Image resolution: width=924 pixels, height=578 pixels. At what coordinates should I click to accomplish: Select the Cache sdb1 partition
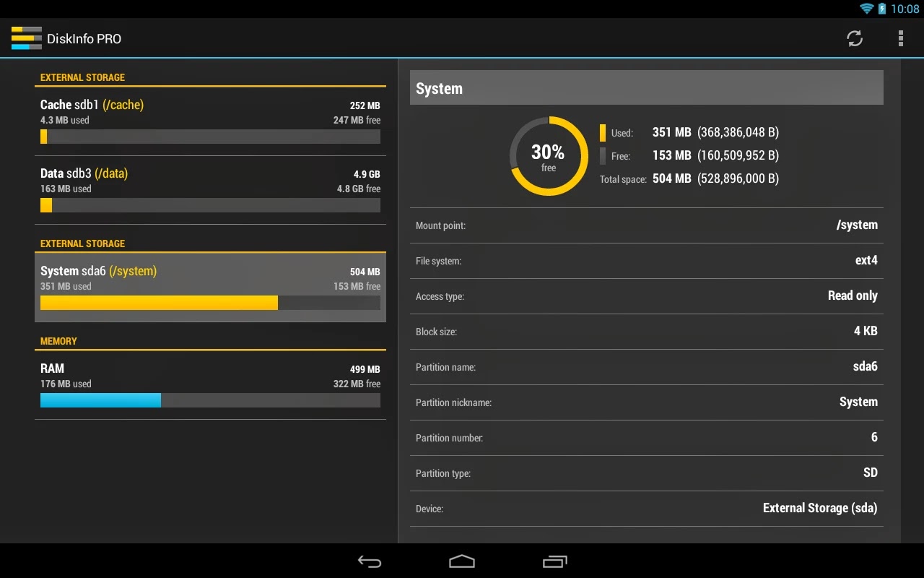[210, 119]
